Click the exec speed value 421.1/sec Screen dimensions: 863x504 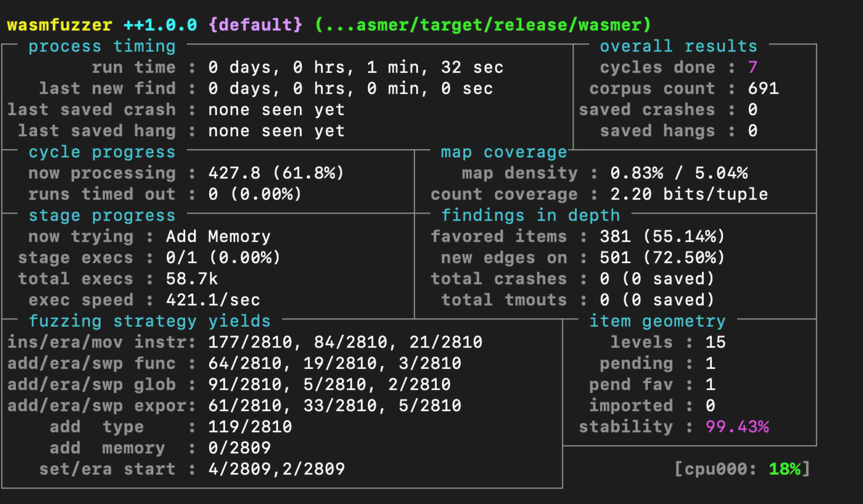click(x=213, y=300)
